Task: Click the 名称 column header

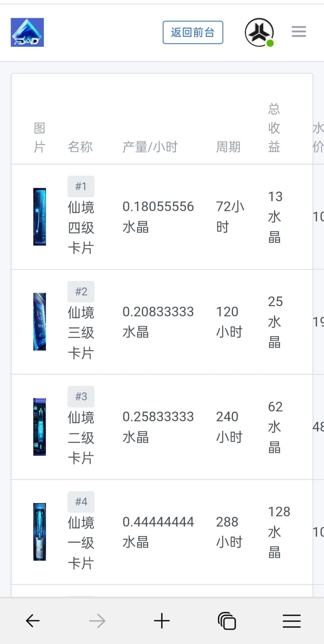Action: pyautogui.click(x=80, y=147)
